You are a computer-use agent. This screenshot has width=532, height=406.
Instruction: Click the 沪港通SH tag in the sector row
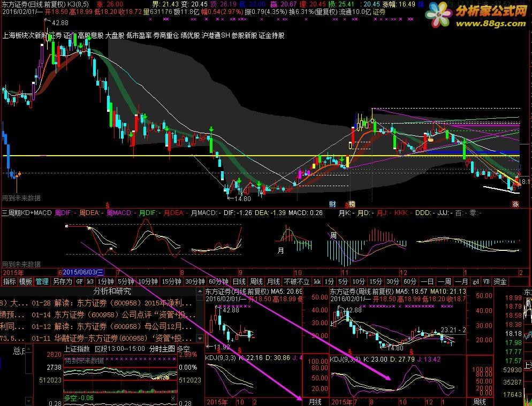tap(216, 36)
